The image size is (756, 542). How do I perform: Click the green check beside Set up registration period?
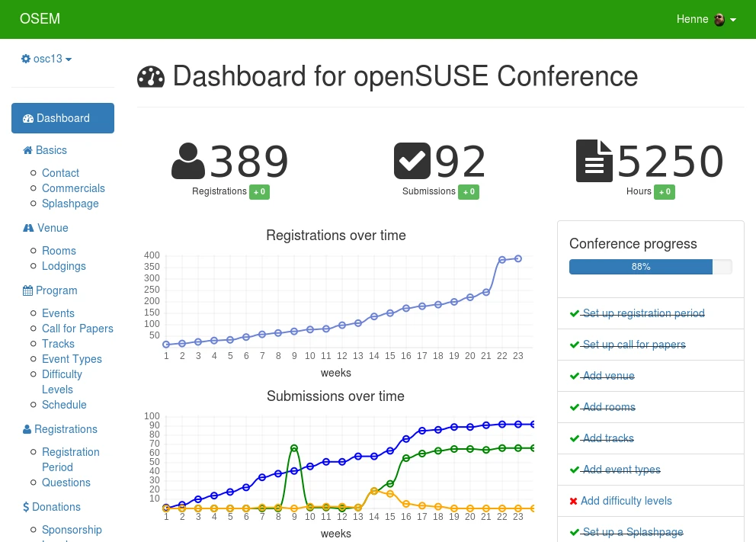[574, 314]
